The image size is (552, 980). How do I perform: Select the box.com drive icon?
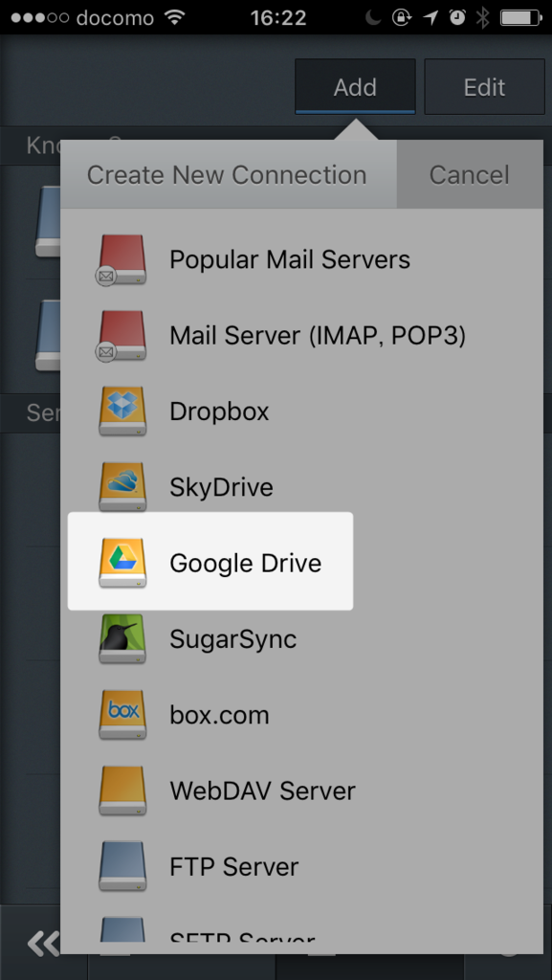point(122,714)
